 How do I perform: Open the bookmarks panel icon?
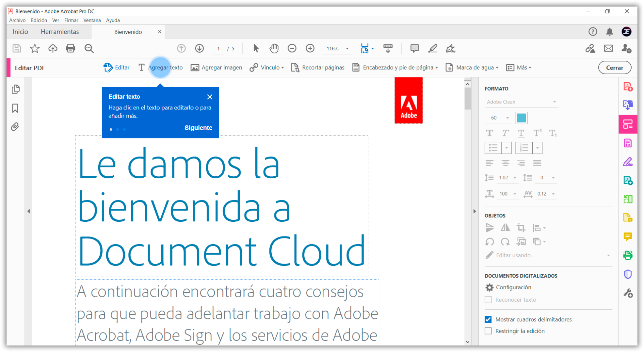click(x=15, y=108)
